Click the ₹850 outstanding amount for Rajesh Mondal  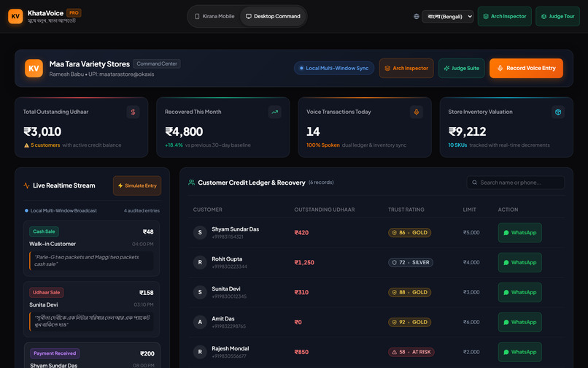coord(301,352)
